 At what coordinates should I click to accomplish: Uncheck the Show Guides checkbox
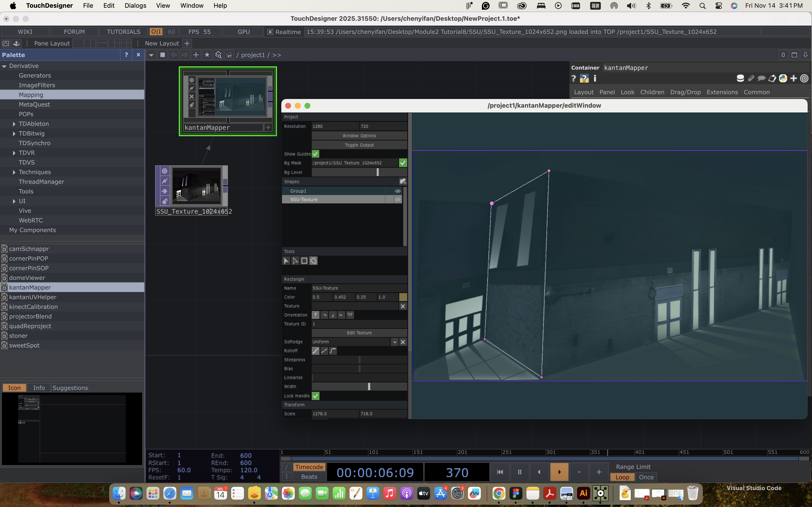click(x=315, y=154)
